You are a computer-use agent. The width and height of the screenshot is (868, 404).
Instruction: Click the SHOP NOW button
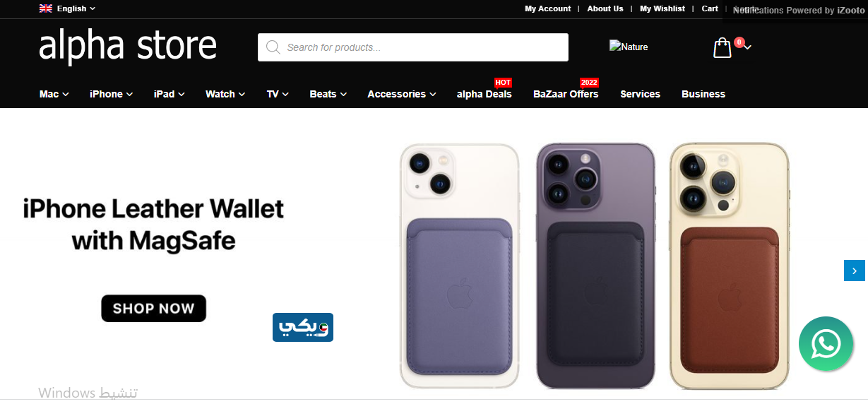153,308
